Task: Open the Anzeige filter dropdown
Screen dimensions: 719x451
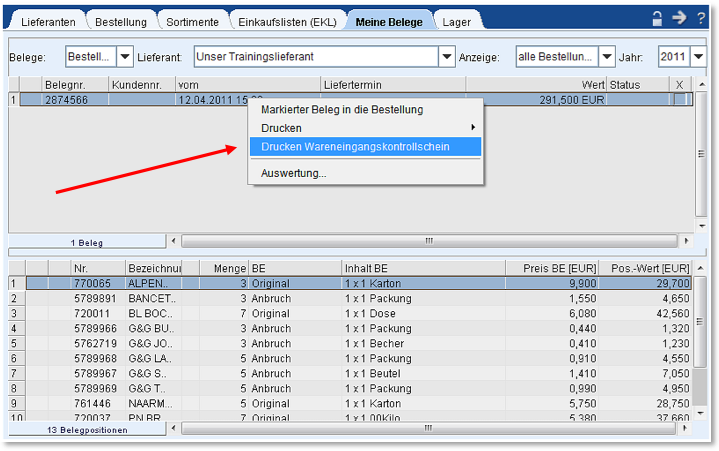Action: click(x=606, y=57)
